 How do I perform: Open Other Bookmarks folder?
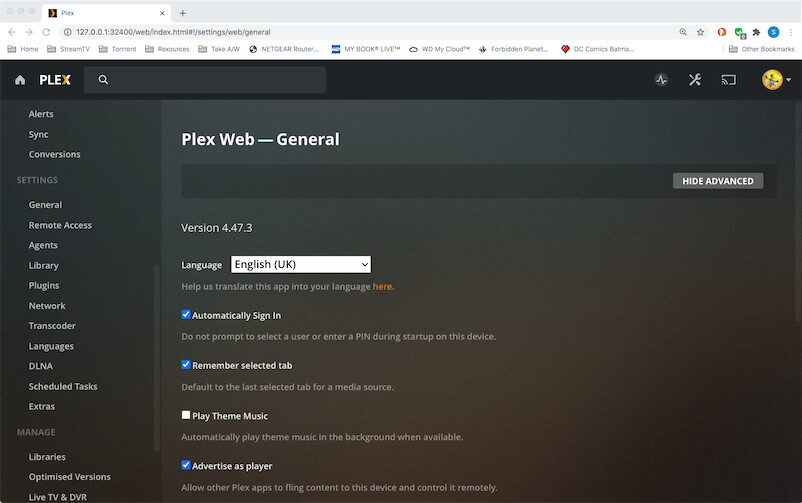(x=762, y=49)
